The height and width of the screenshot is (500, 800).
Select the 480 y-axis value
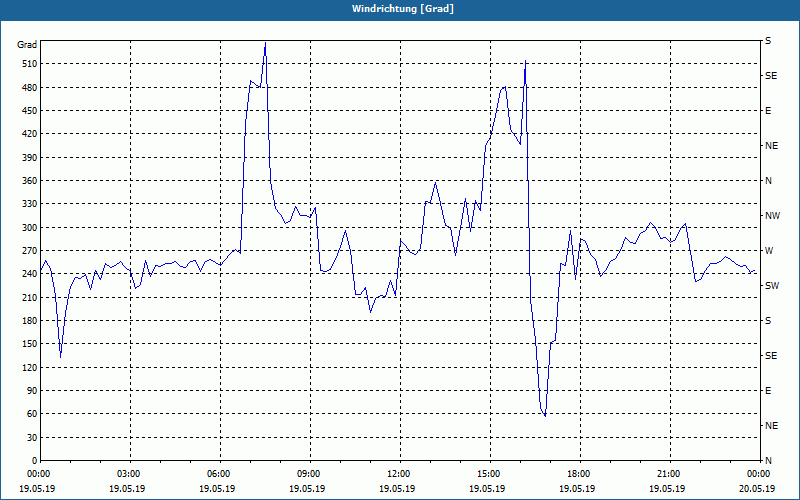[30, 88]
